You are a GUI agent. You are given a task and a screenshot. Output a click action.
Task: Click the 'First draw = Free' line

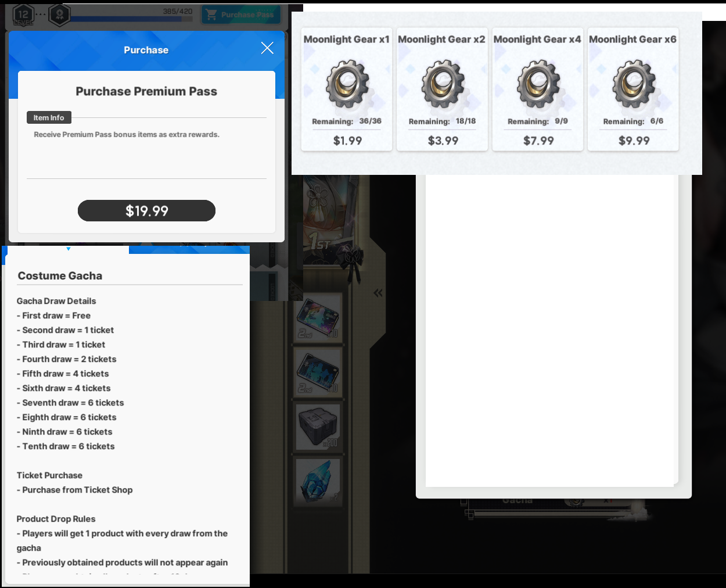(53, 315)
